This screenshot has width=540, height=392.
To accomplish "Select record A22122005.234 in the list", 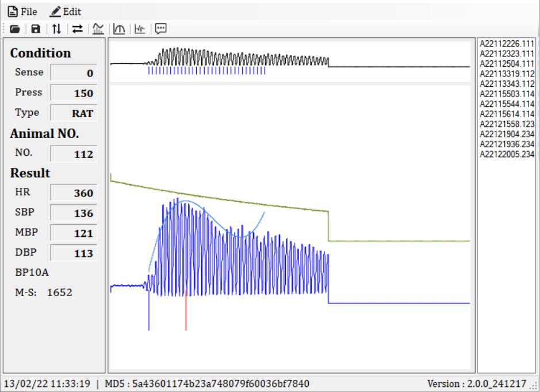I will pos(507,154).
